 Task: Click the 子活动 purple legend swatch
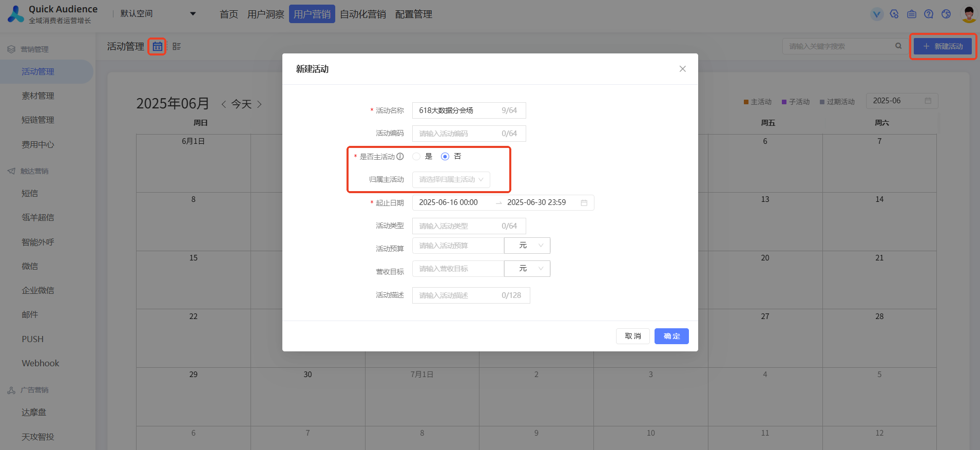coord(784,102)
